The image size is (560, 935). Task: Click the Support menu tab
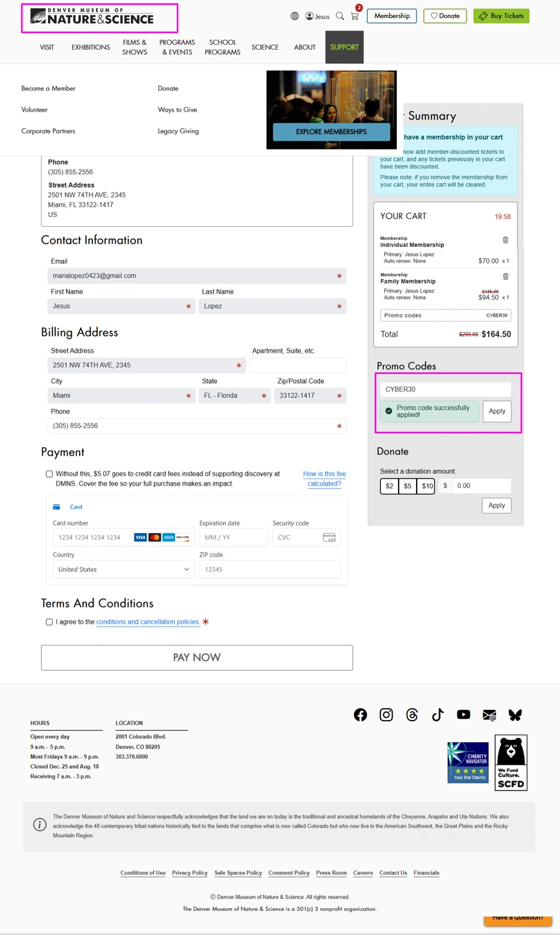point(344,47)
